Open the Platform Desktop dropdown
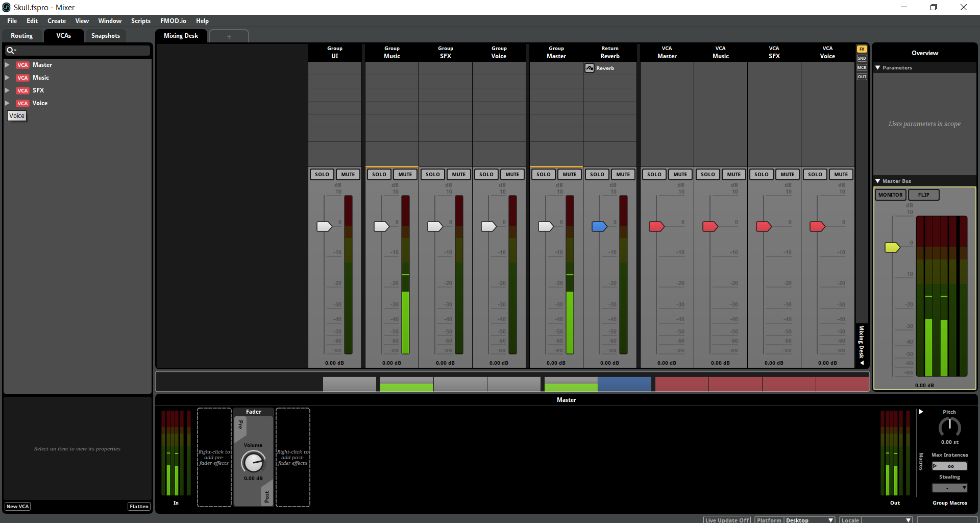Viewport: 980px width, 523px height. 810,520
